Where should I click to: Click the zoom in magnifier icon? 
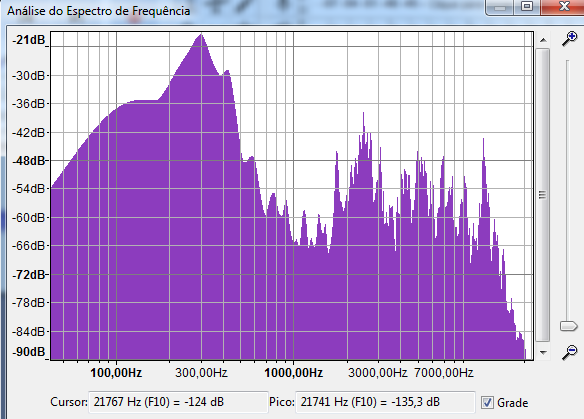pos(569,38)
